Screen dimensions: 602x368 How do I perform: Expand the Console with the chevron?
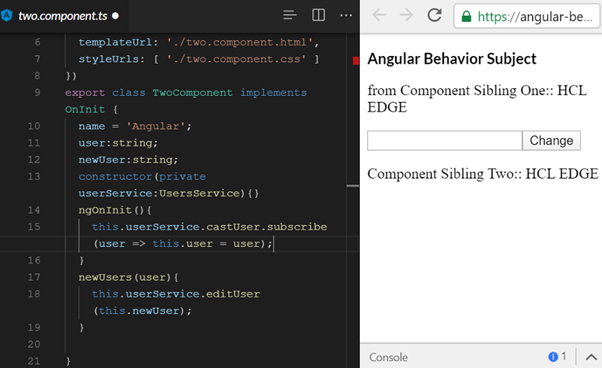point(591,357)
